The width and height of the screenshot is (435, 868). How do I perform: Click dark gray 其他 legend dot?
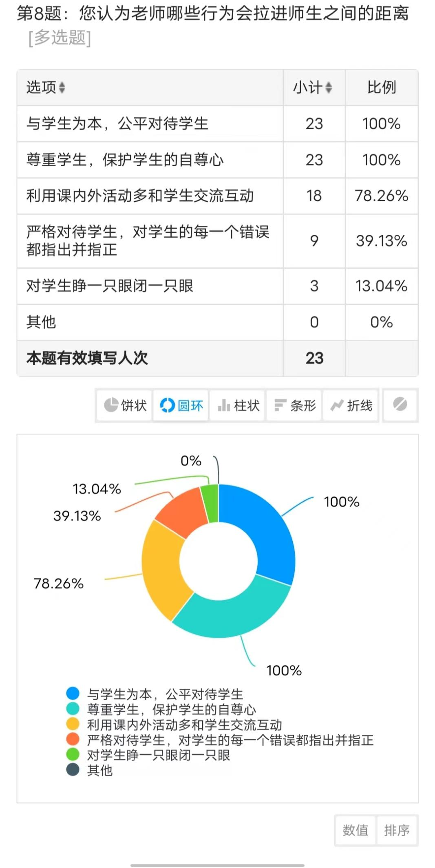click(x=73, y=770)
